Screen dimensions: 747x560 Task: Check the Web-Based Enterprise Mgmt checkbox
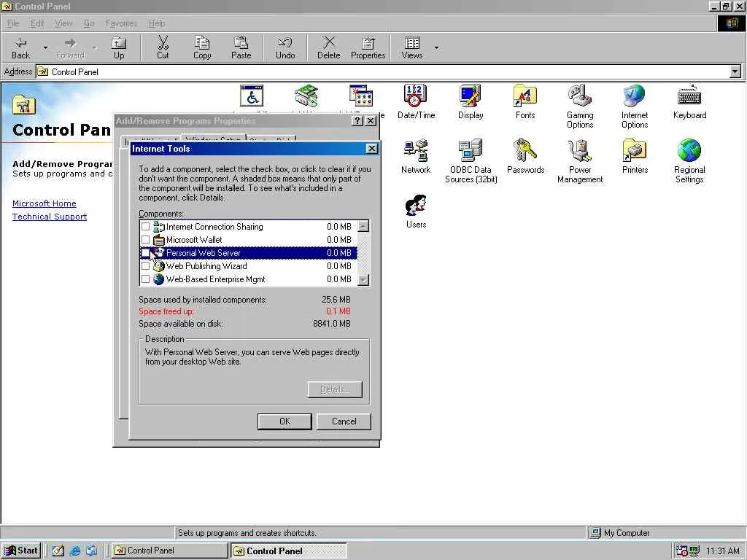(145, 279)
